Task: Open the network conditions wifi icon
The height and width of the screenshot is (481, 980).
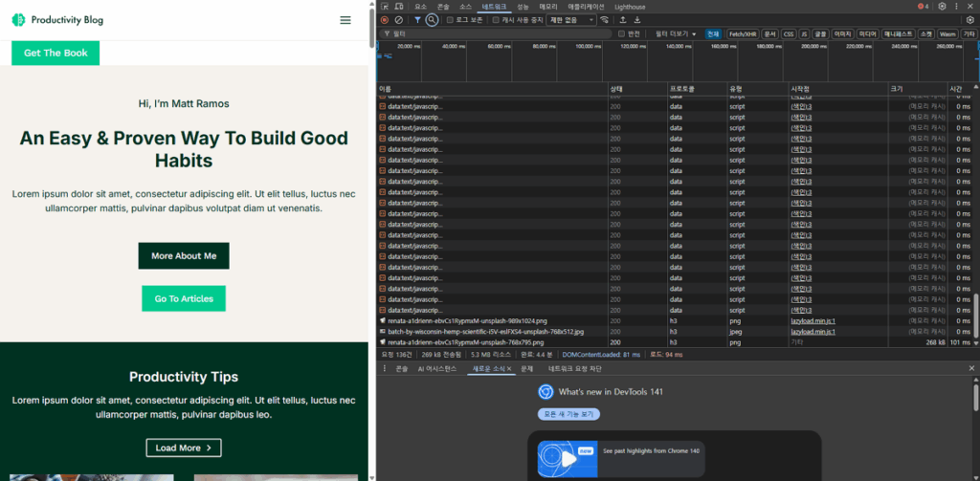Action: click(605, 19)
